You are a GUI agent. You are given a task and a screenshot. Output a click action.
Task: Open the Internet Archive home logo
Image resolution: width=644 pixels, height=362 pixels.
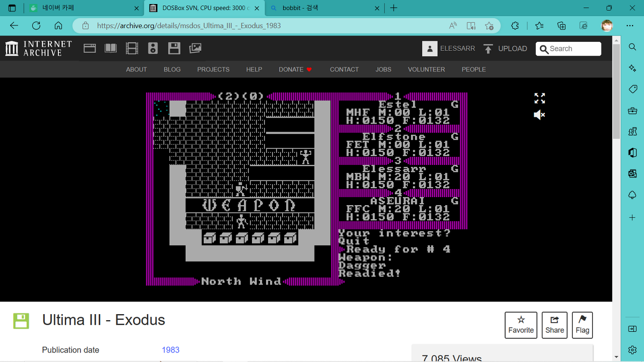(x=39, y=48)
